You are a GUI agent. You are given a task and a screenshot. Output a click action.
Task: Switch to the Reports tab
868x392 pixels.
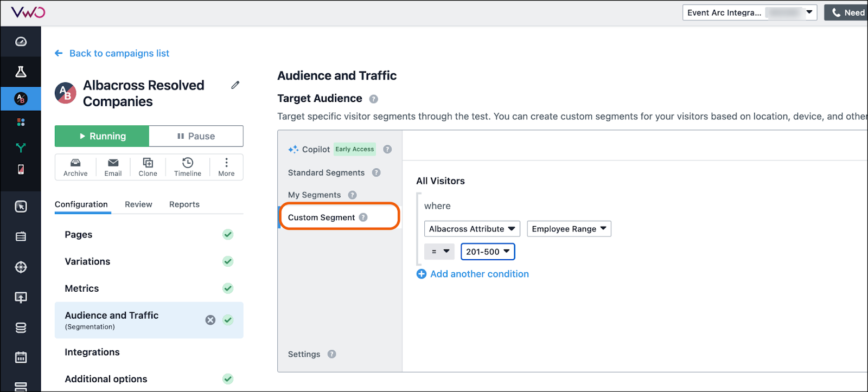coord(184,204)
